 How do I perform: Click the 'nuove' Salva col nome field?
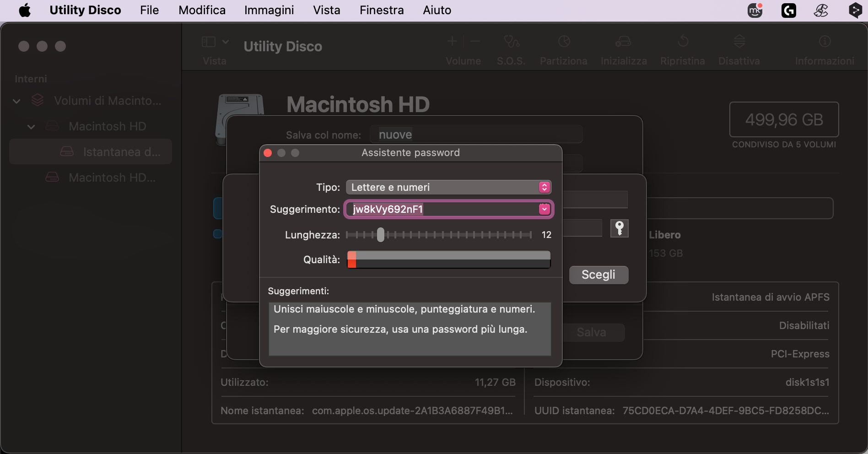[x=476, y=135]
